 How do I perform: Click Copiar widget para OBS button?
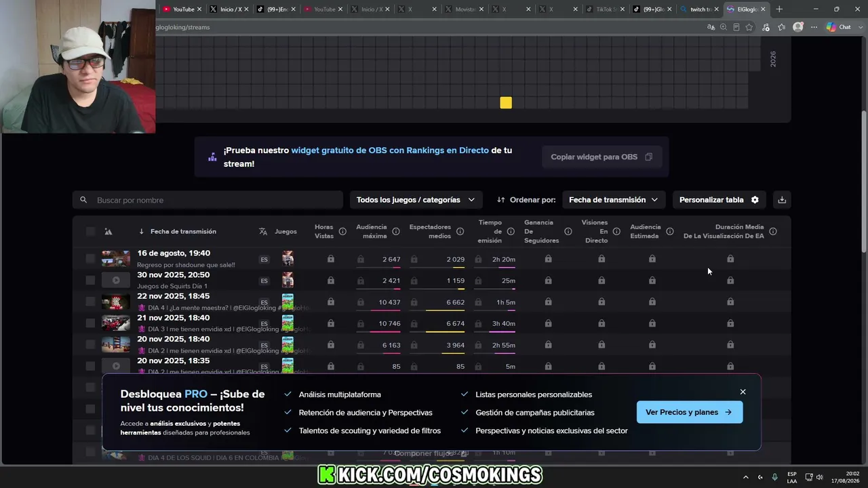pyautogui.click(x=601, y=157)
